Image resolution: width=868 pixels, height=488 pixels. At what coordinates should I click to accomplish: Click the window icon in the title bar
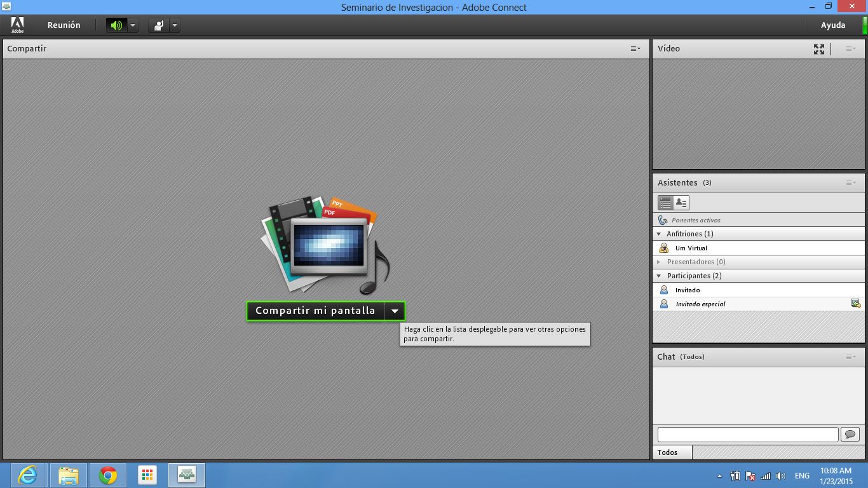6,7
